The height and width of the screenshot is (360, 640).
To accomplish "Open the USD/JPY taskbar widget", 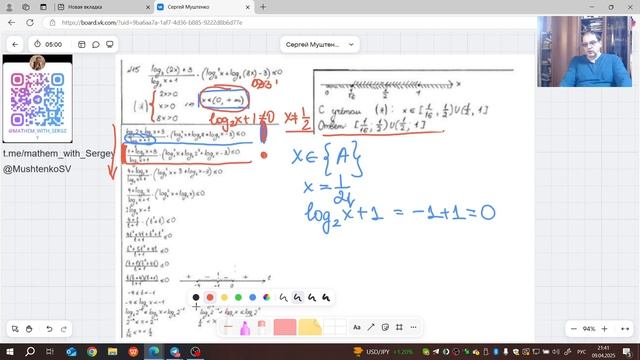I will (x=384, y=351).
